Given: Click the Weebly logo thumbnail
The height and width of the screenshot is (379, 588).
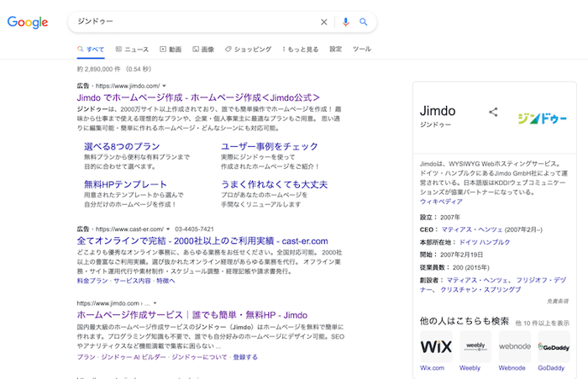Looking at the screenshot, I should 475,347.
